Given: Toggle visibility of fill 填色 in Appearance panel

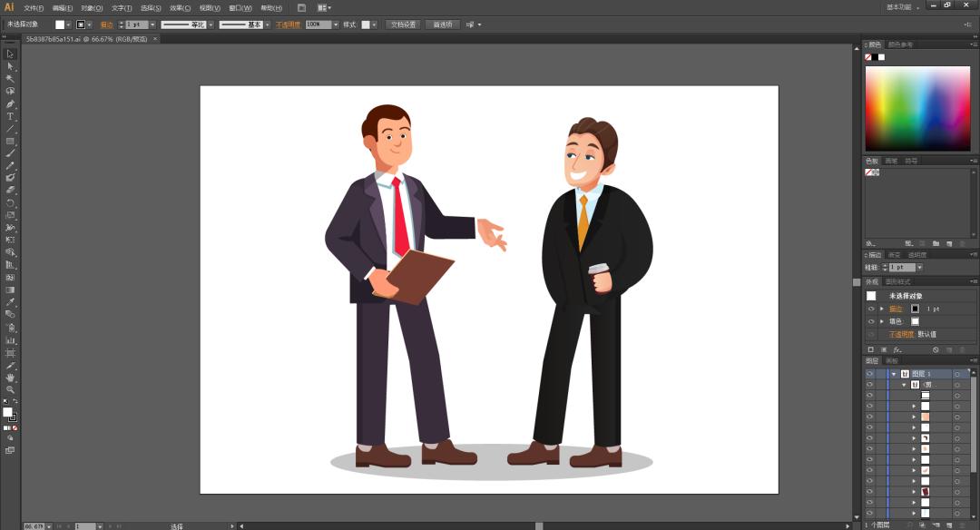Looking at the screenshot, I should coord(871,321).
